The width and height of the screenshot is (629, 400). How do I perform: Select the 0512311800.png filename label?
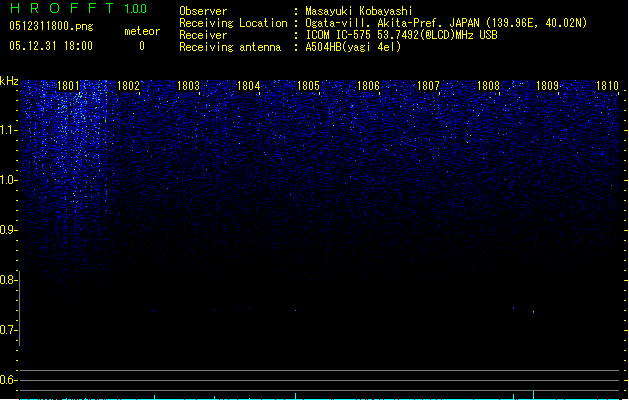coord(51,26)
